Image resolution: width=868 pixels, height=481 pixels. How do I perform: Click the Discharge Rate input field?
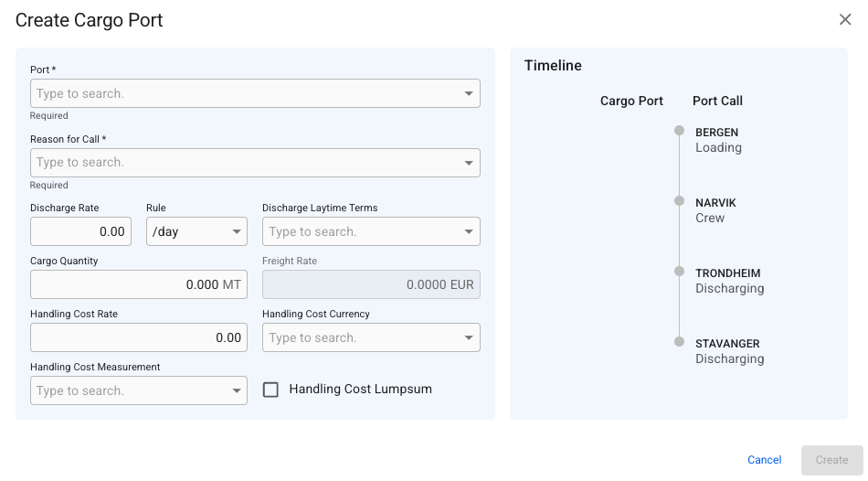80,231
